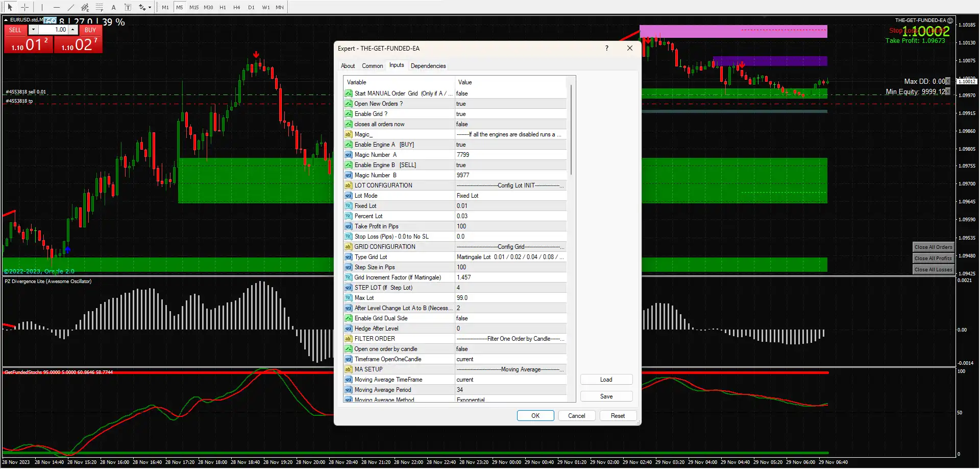Toggle 'Enable Grid Dual Side' to true

point(510,318)
